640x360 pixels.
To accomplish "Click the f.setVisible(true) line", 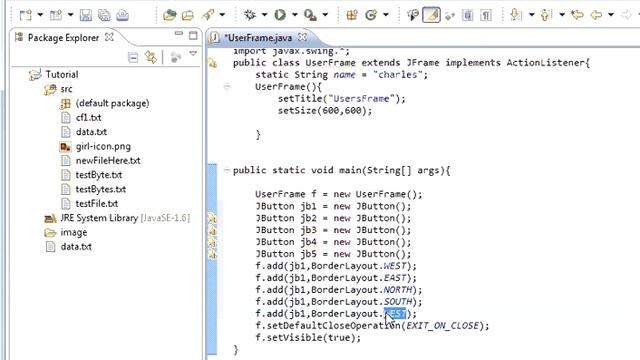I will coord(308,338).
